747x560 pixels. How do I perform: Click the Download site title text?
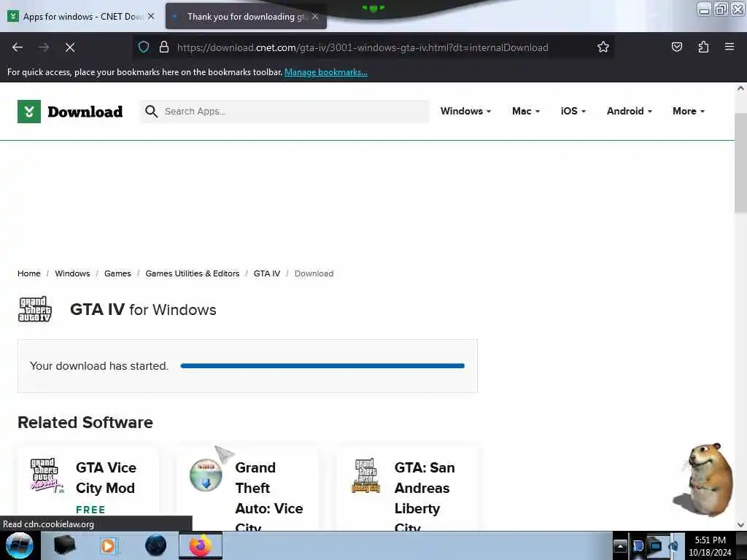pyautogui.click(x=85, y=112)
